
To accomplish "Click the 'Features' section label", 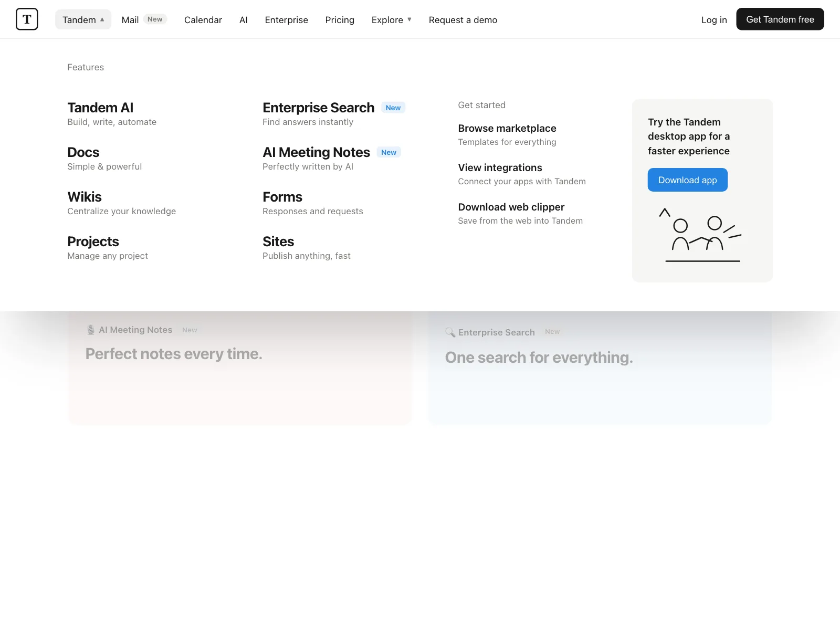I will click(86, 67).
